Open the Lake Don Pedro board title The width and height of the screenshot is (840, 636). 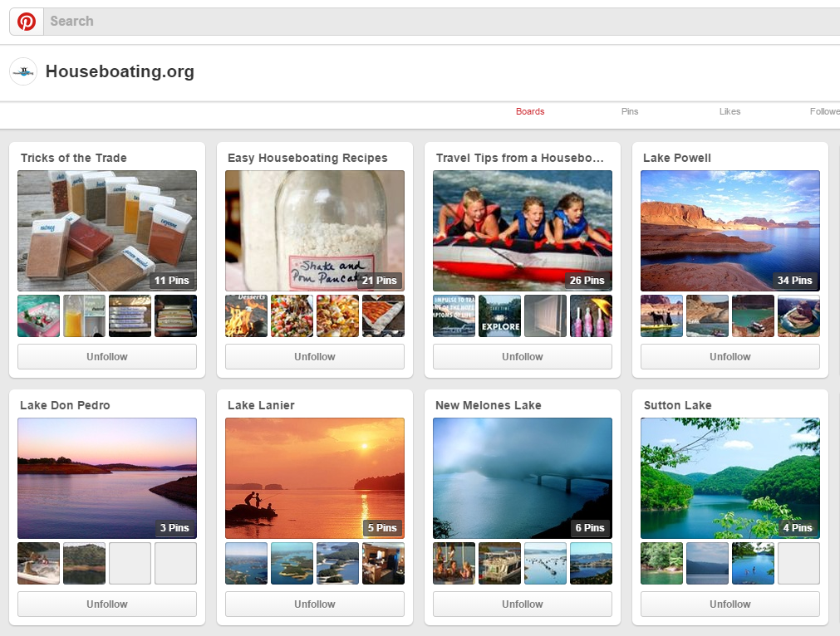[65, 405]
